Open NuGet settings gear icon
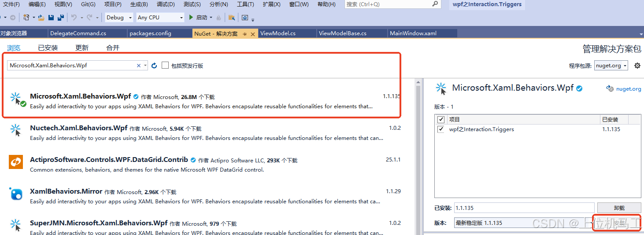Viewport: 644px width, 235px height. pos(637,66)
